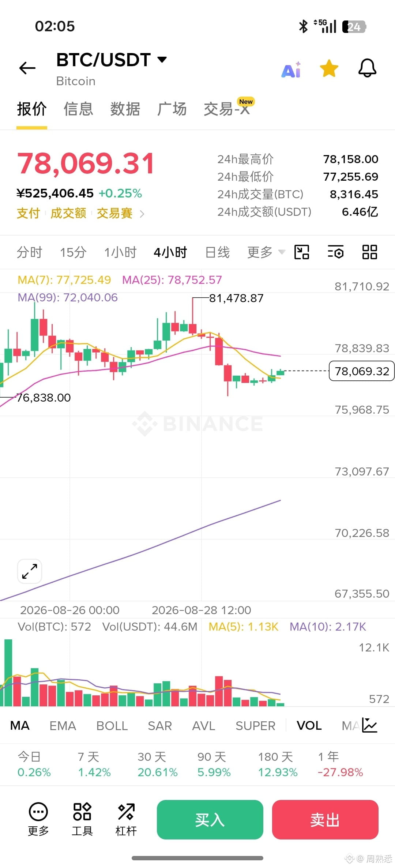The height and width of the screenshot is (868, 395).
Task: Tap the 成交额 link
Action: click(x=68, y=213)
